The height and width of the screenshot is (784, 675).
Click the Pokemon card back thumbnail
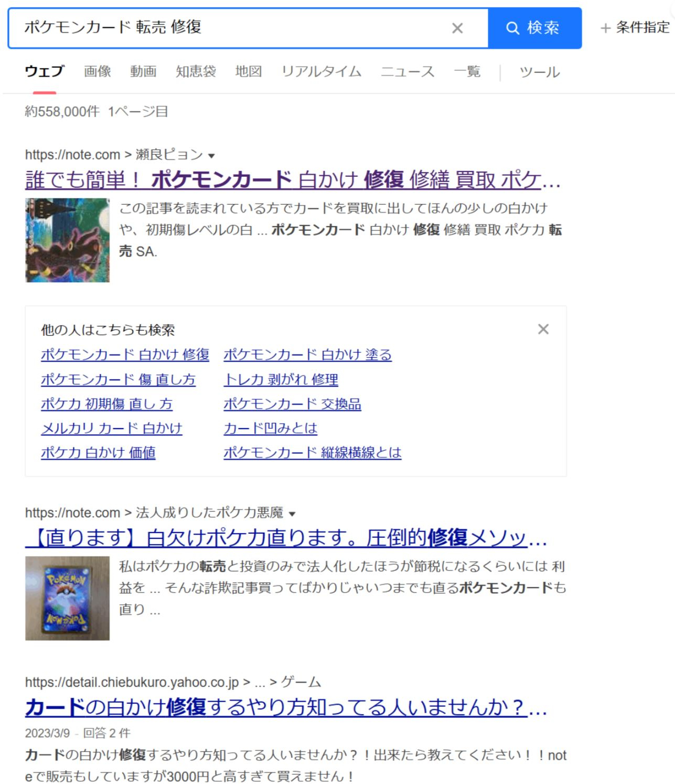[67, 598]
